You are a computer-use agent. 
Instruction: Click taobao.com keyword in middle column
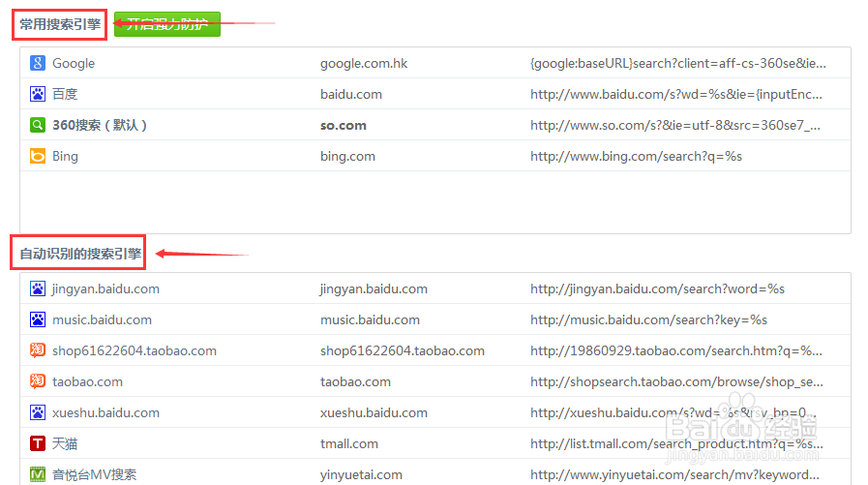355,382
